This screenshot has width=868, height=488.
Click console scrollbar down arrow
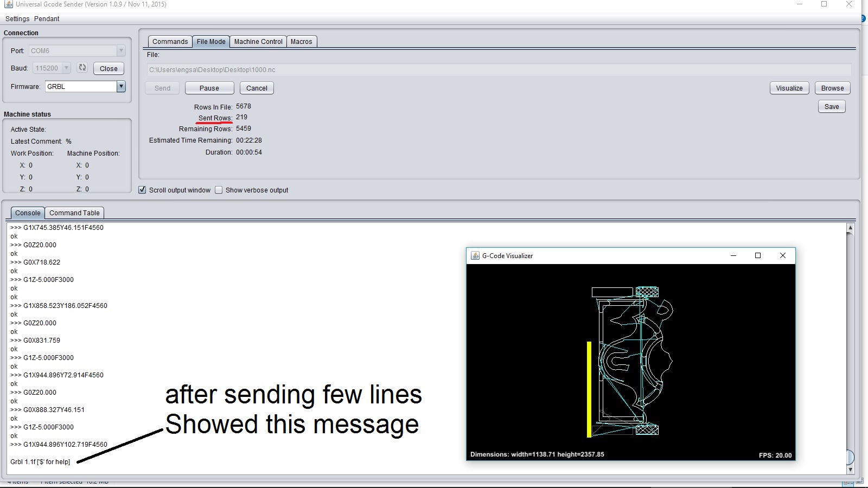[850, 470]
